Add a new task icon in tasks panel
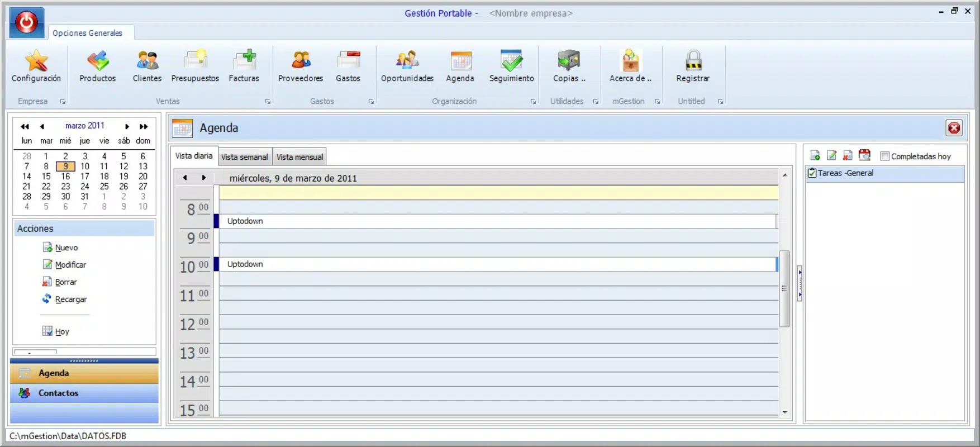The image size is (980, 447). pos(815,155)
